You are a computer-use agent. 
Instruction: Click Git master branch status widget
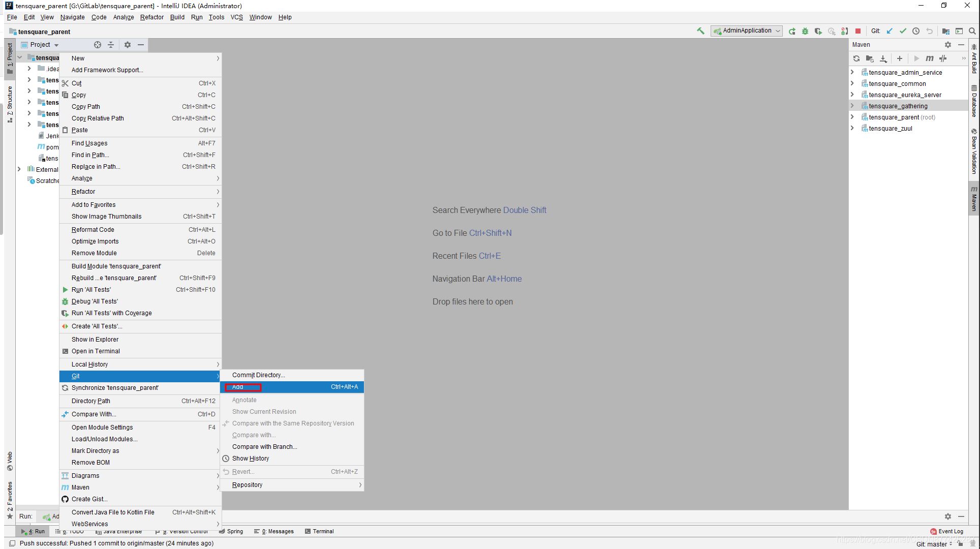[934, 544]
